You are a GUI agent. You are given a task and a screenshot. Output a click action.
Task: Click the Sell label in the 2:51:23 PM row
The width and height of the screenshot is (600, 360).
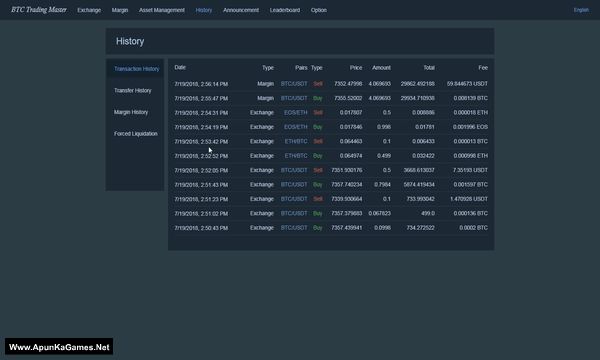318,199
